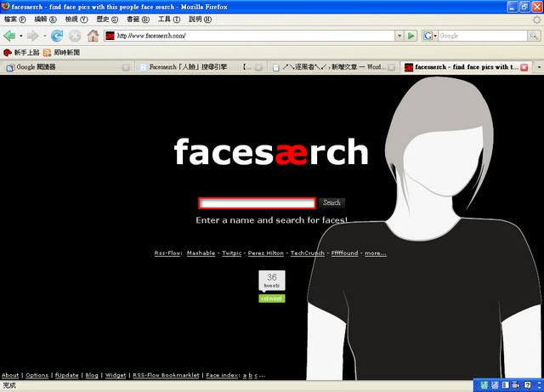544x392 pixels.
Task: Click the green Go arrow beside the address bar
Action: [411, 36]
